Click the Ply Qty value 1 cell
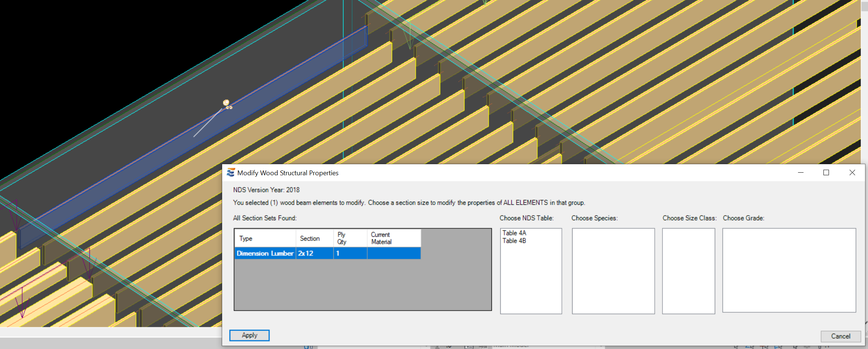The height and width of the screenshot is (349, 868). click(350, 253)
